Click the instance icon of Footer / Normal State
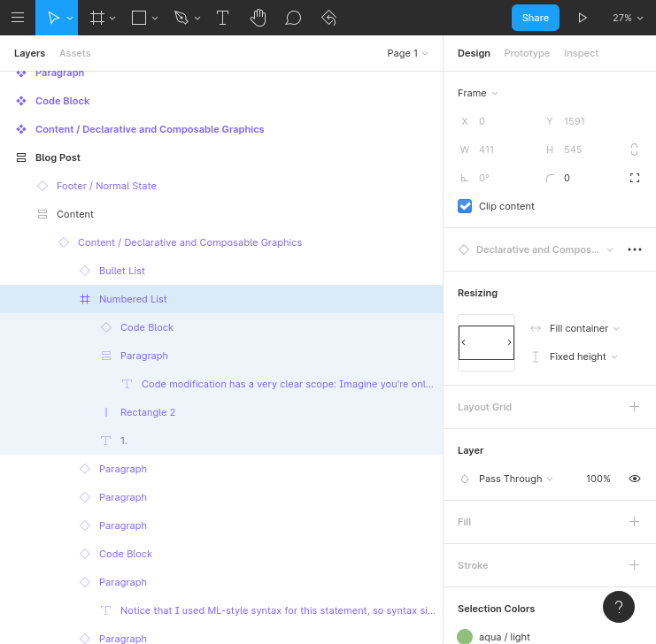Viewport: 656px width, 644px height. pos(42,186)
